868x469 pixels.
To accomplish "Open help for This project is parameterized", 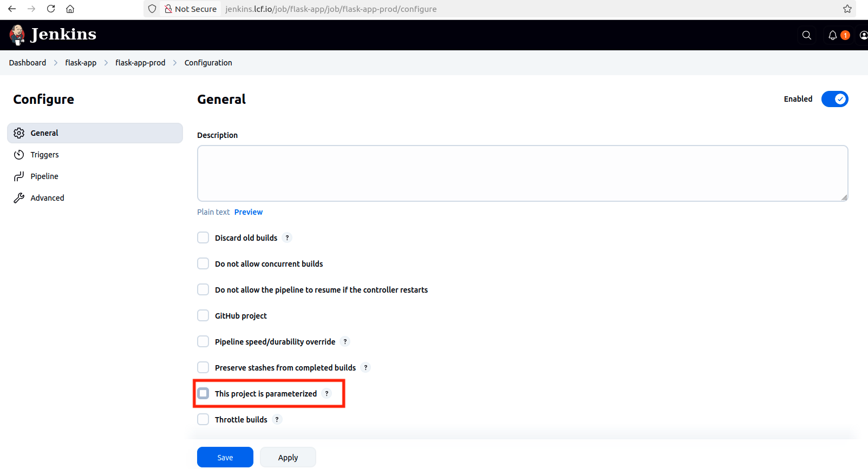I will coord(327,394).
